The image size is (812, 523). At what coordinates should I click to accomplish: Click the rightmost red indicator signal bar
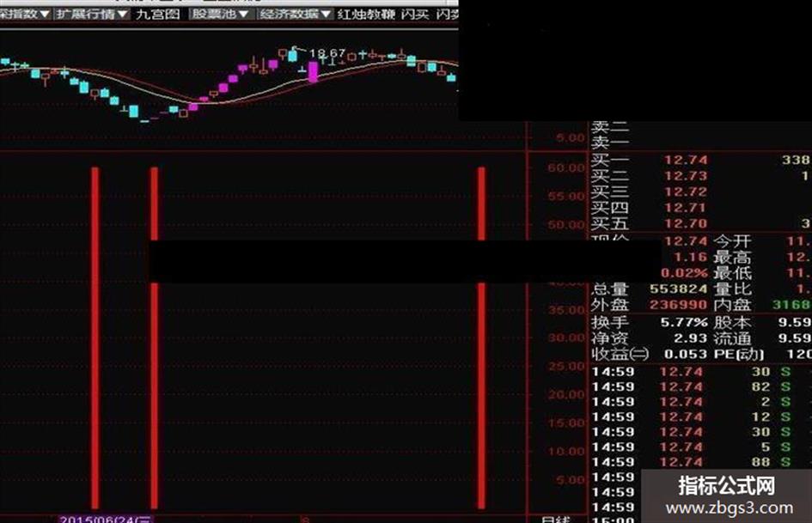tap(481, 338)
